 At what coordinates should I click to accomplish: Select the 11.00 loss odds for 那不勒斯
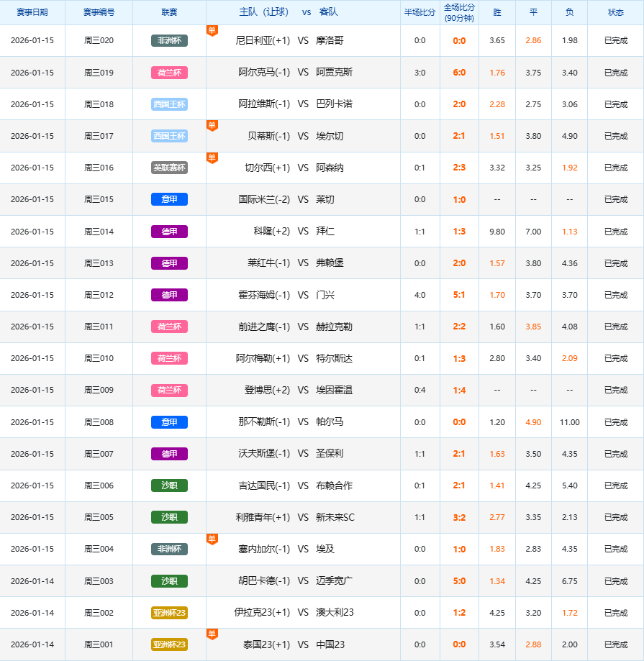(569, 422)
